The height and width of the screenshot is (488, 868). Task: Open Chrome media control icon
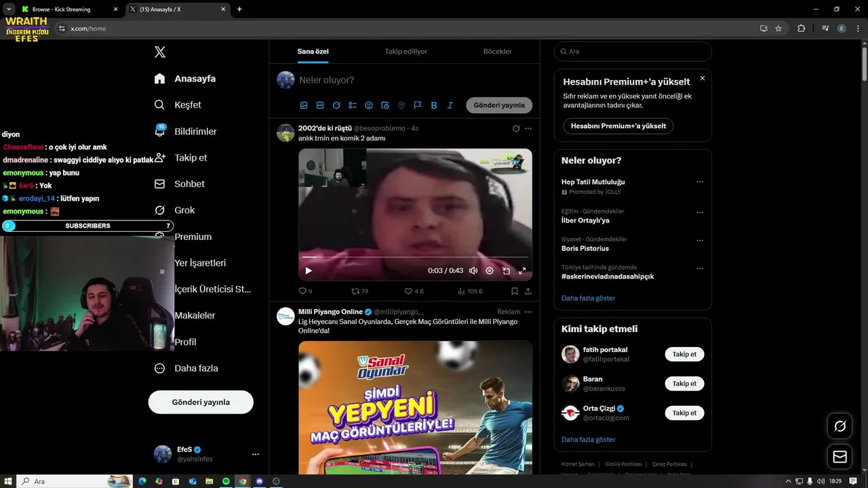[x=825, y=28]
